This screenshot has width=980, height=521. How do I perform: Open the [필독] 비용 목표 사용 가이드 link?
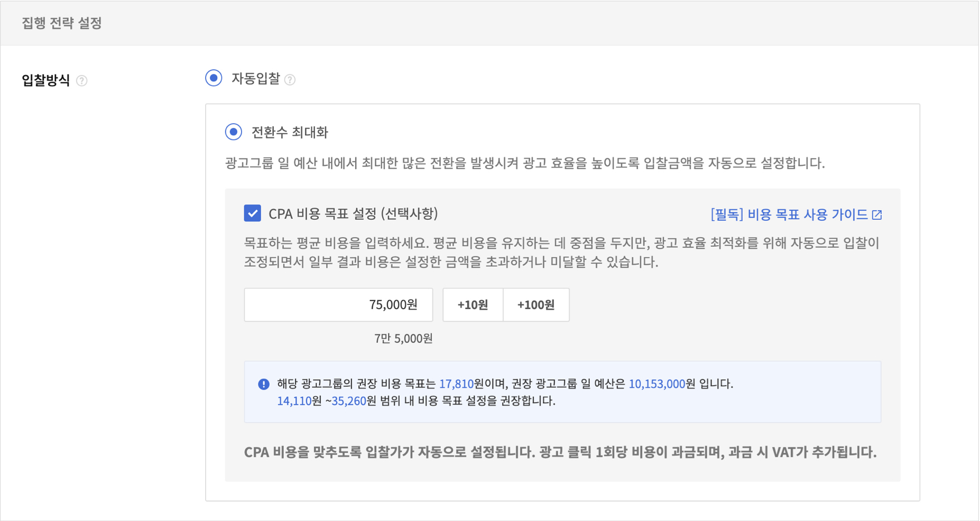tap(789, 215)
